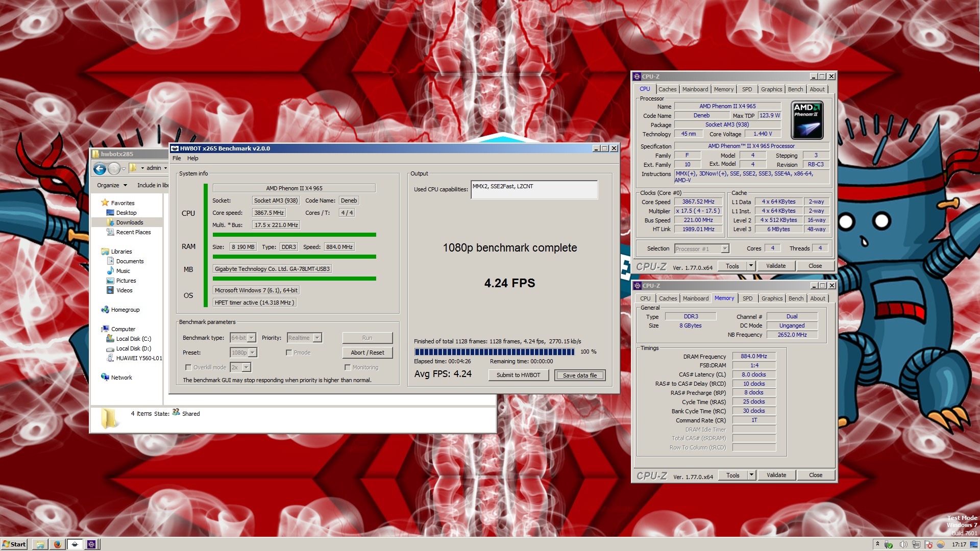980x551 pixels.
Task: Open the Music library icon
Action: (110, 271)
